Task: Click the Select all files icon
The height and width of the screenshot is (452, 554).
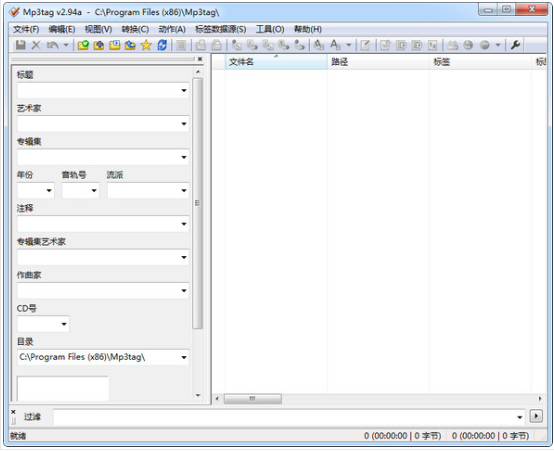Action: click(181, 45)
